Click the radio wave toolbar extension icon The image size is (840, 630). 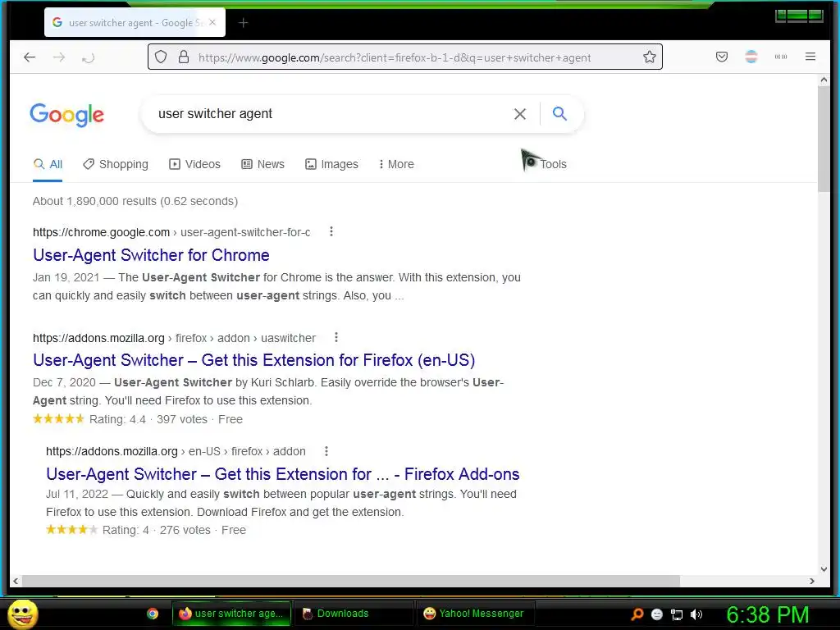(781, 57)
